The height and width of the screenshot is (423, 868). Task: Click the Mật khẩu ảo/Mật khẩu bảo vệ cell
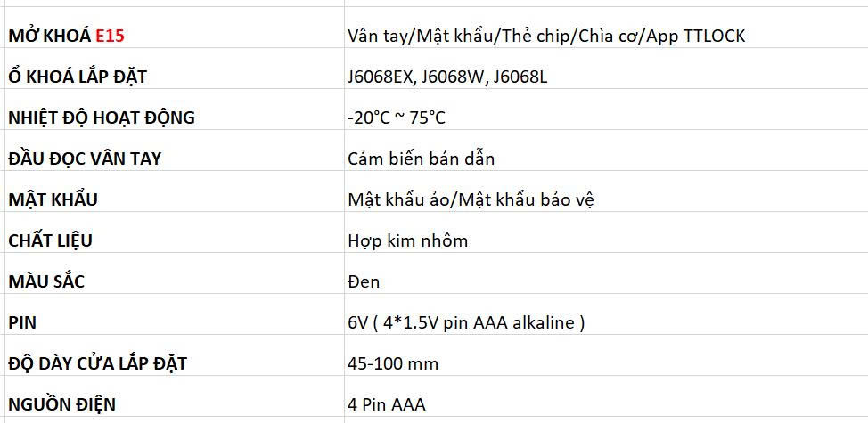pos(471,199)
